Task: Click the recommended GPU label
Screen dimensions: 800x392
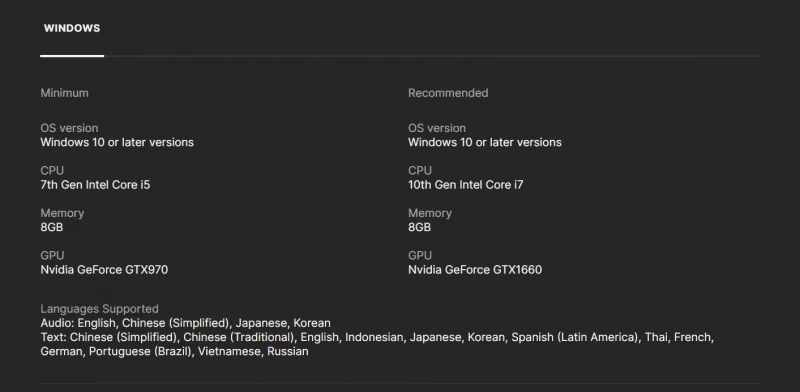Action: coord(420,255)
